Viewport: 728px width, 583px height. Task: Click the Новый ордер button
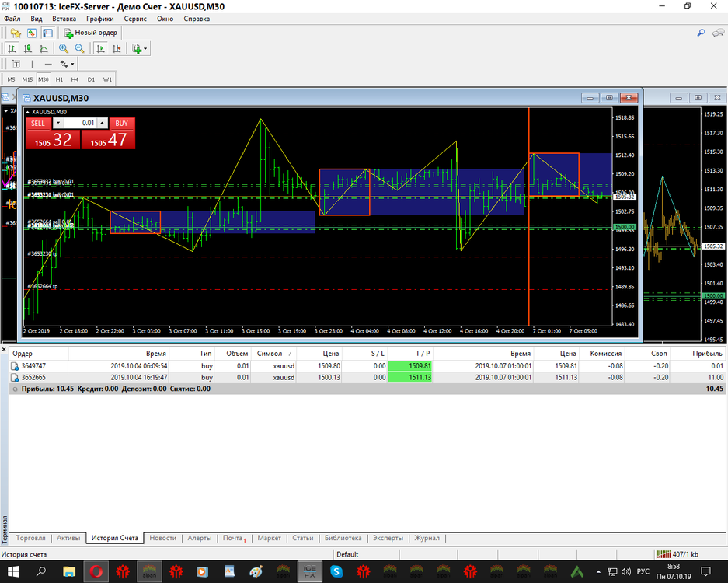tap(91, 33)
